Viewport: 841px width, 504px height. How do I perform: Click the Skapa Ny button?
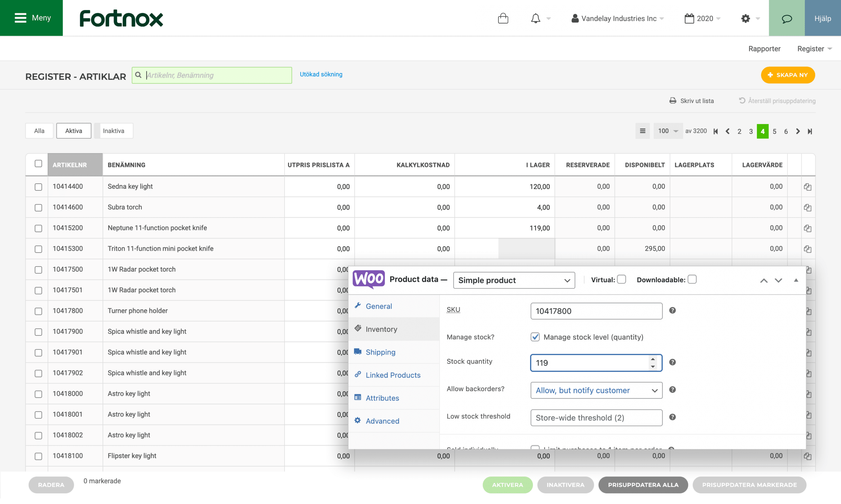pyautogui.click(x=787, y=75)
